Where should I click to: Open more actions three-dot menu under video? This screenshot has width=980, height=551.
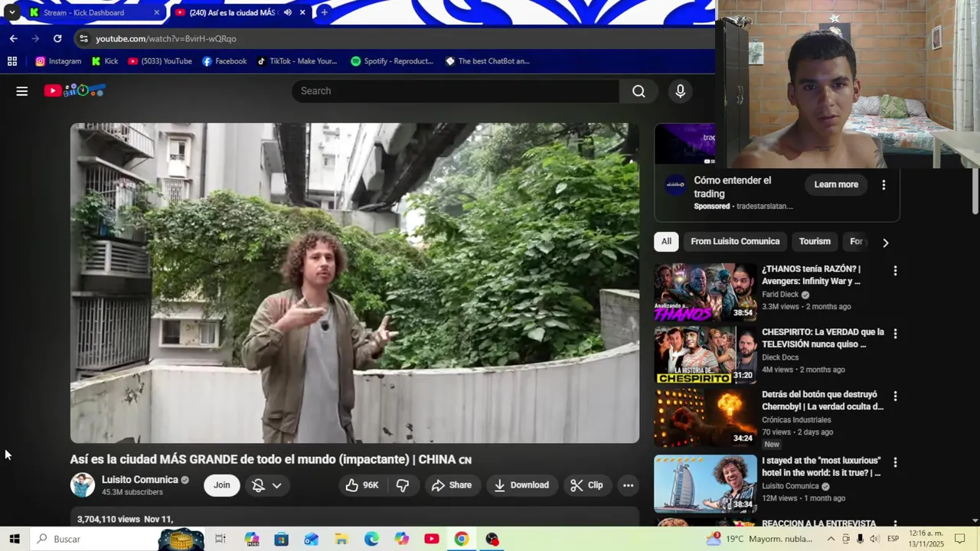pyautogui.click(x=628, y=485)
